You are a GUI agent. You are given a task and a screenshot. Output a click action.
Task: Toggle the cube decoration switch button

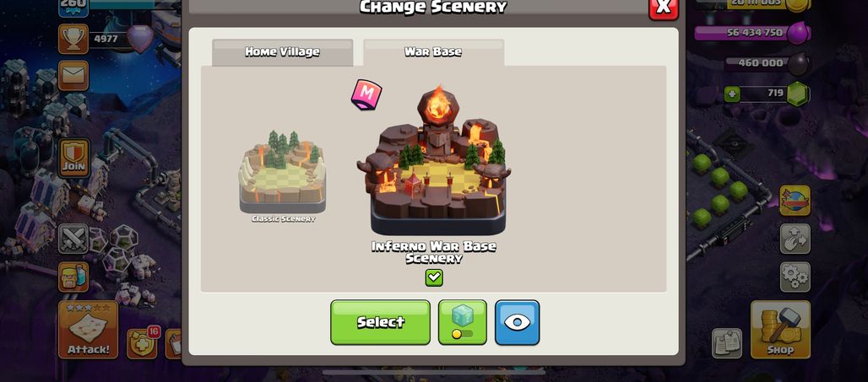point(463,322)
